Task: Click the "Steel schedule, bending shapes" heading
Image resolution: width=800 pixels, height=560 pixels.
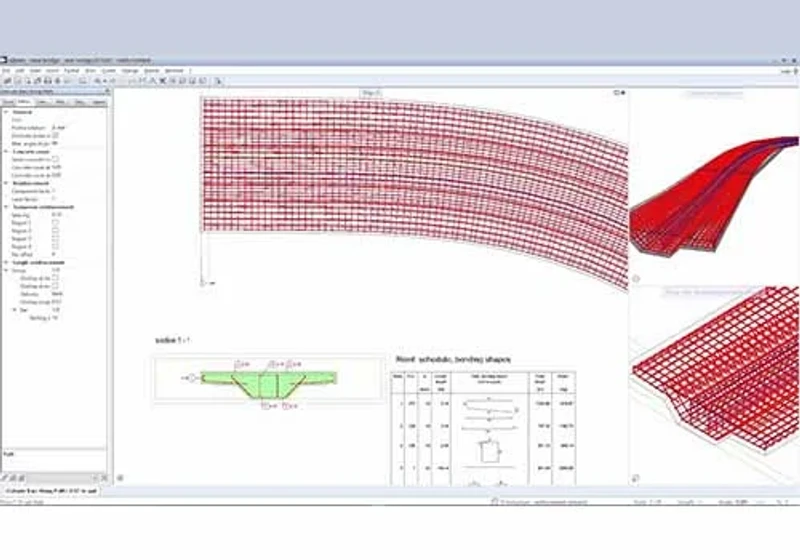Action: [x=453, y=360]
